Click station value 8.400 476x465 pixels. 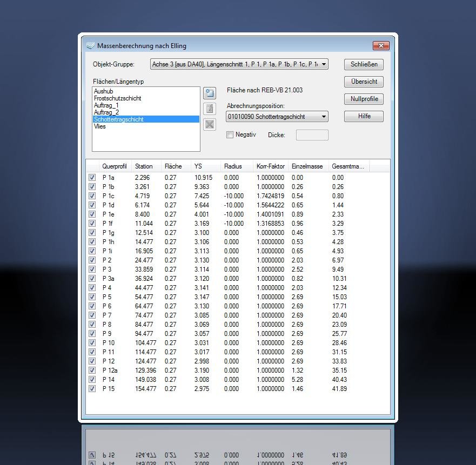143,214
